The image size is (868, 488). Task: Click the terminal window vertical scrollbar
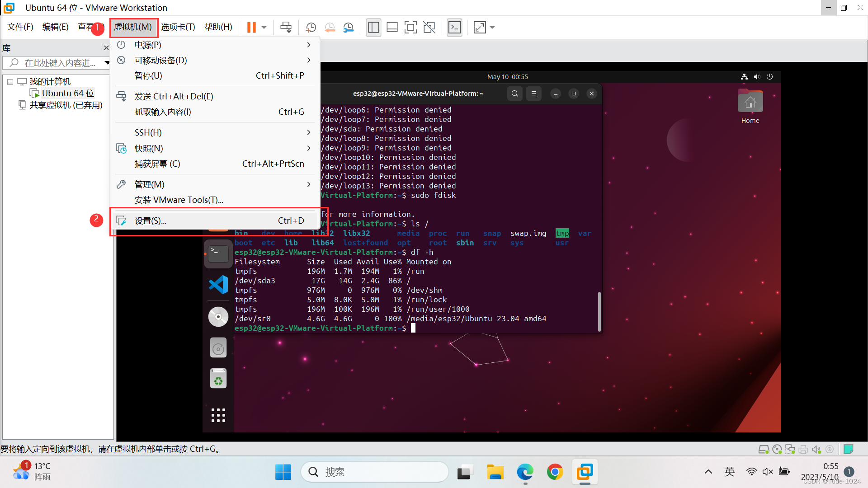(599, 311)
